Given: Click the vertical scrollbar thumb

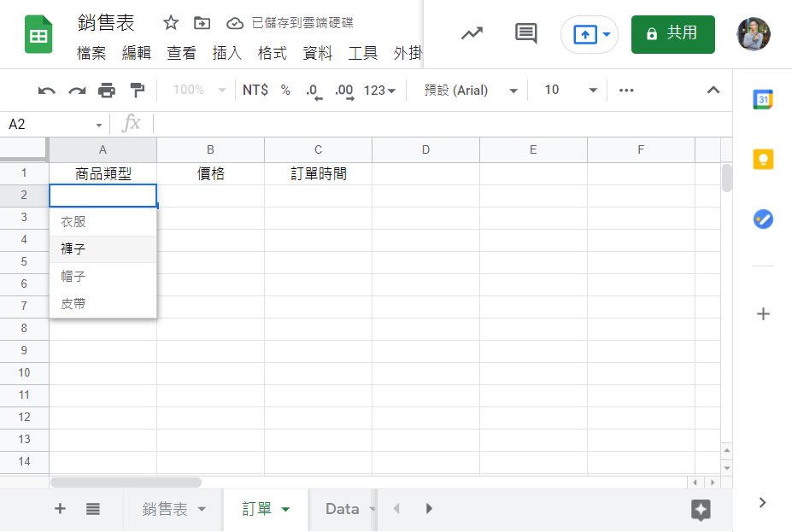Looking at the screenshot, I should pyautogui.click(x=727, y=178).
